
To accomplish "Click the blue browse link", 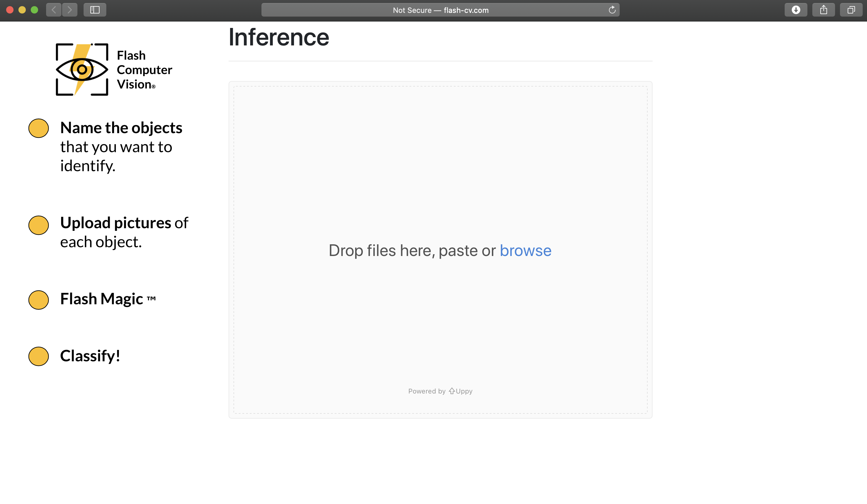I will pyautogui.click(x=525, y=250).
